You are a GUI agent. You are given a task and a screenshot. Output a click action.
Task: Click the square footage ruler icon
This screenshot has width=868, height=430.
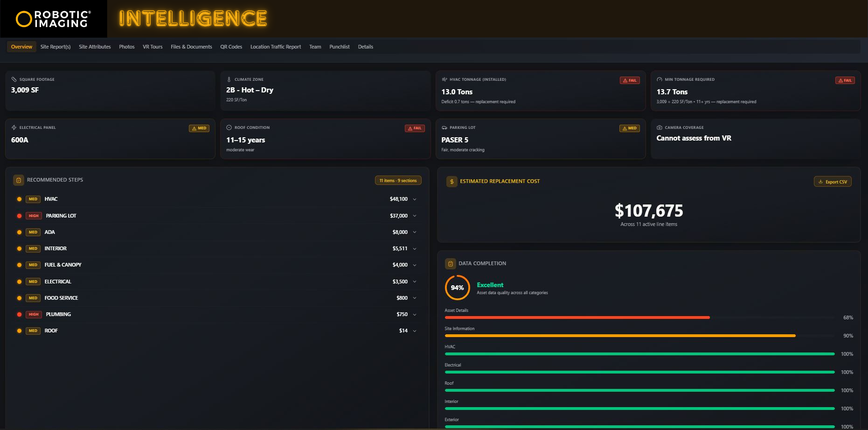click(x=15, y=79)
